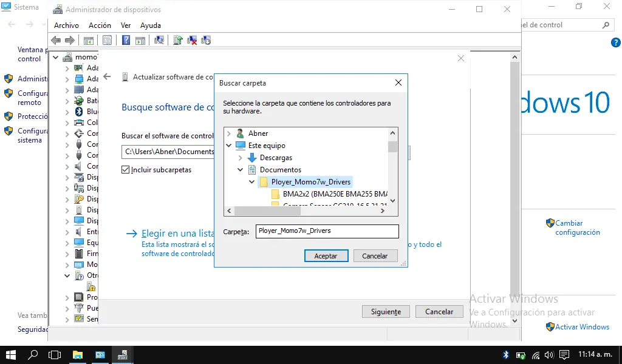
Task: Click the Forward arrow in Device Manager toolbar
Action: click(x=70, y=40)
